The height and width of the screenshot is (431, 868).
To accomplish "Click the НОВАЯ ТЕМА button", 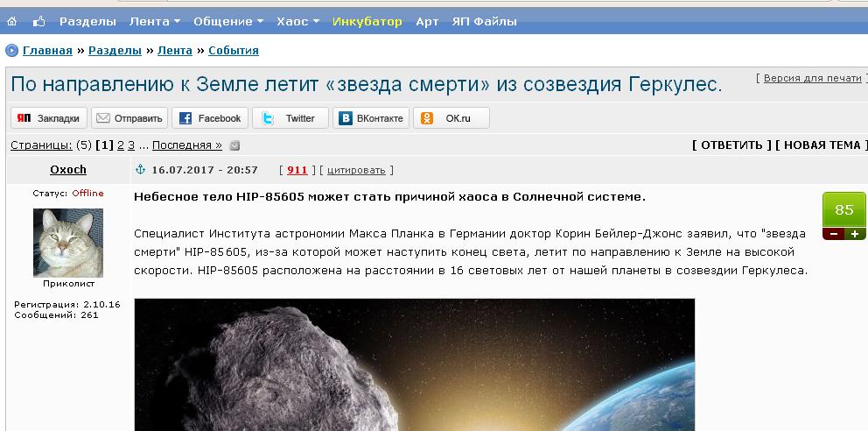I will point(822,145).
